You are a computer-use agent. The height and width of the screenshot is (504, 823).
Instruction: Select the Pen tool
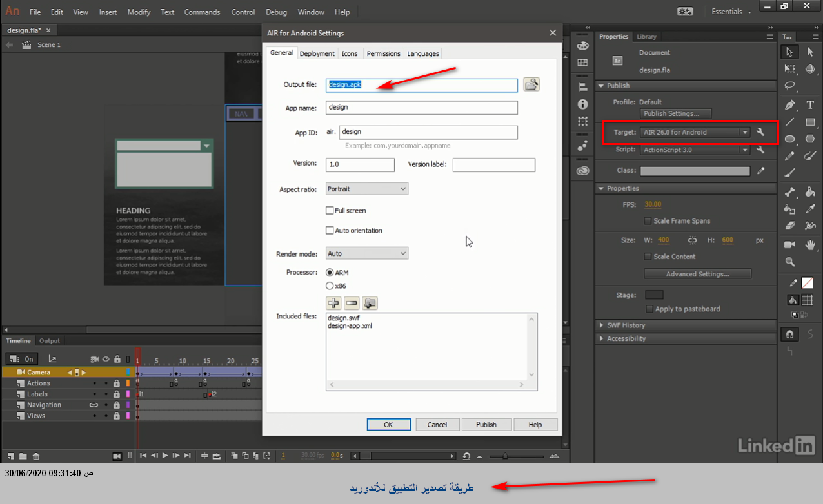pos(789,104)
